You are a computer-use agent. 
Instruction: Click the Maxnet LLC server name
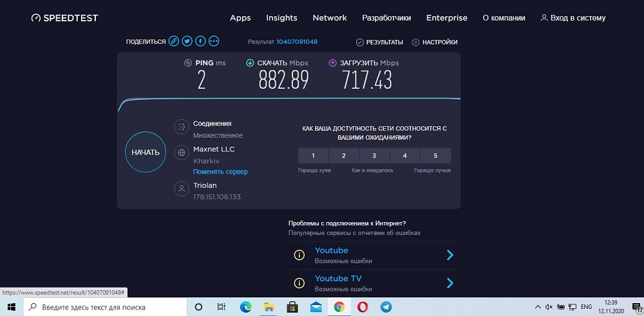[x=214, y=149]
